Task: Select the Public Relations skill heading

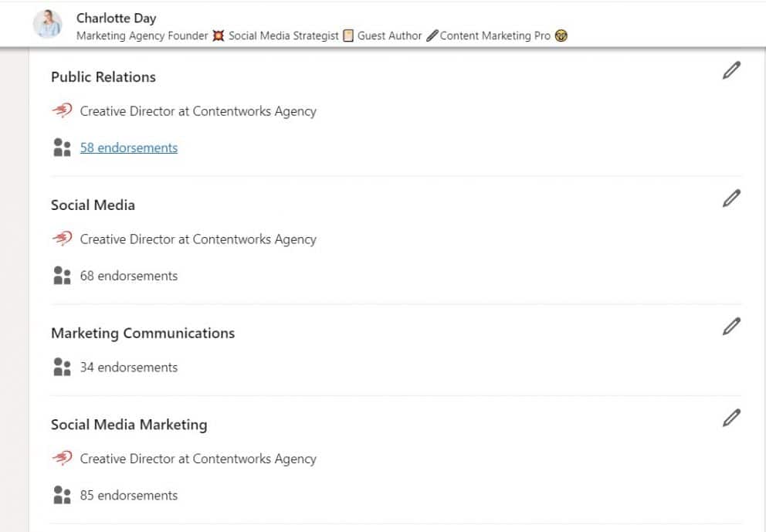Action: [x=103, y=76]
